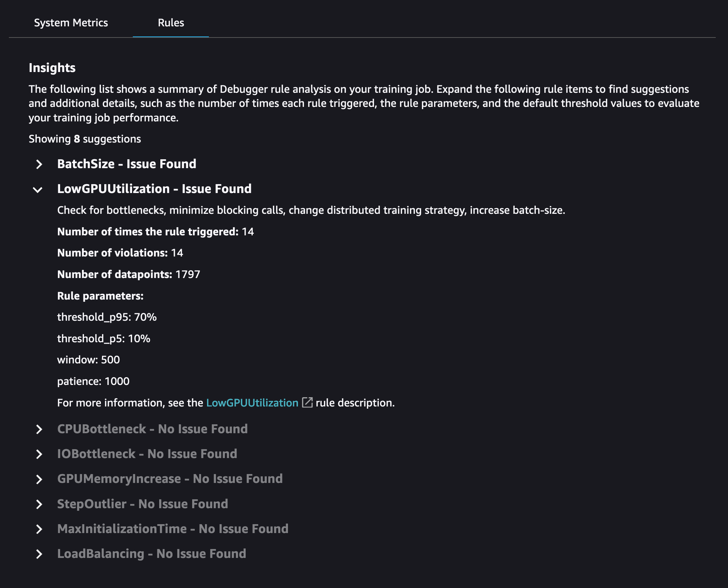Viewport: 728px width, 588px height.
Task: Expand the MaxInitializationTime rule chevron
Action: coord(39,529)
